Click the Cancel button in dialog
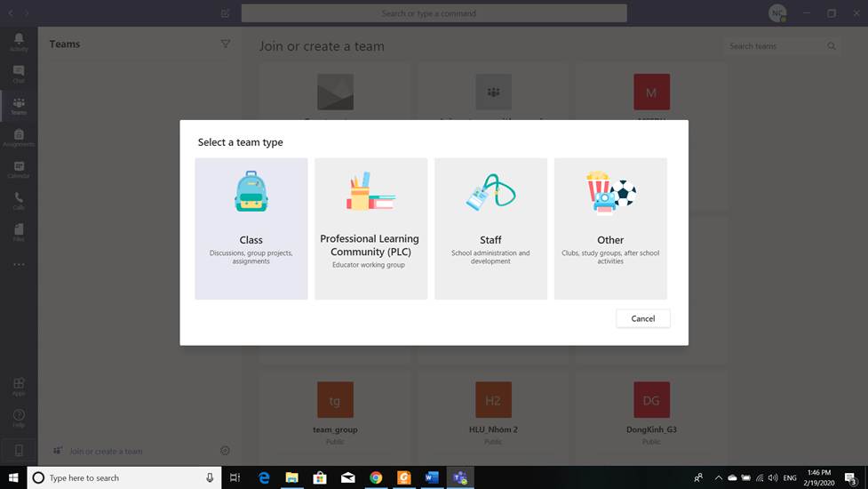This screenshot has width=868, height=489. coord(642,318)
